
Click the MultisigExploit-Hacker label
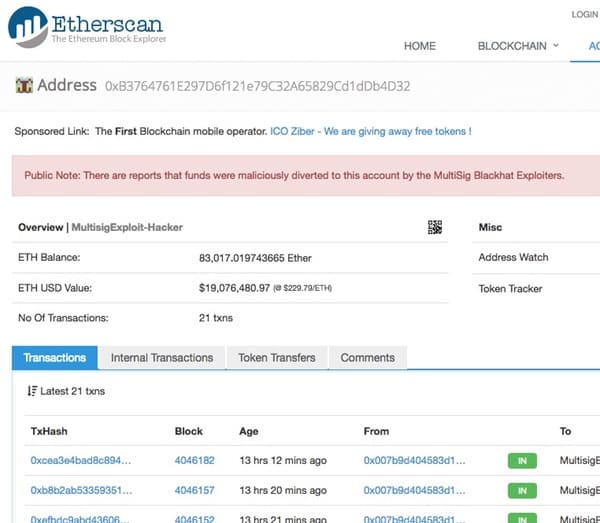tap(127, 227)
